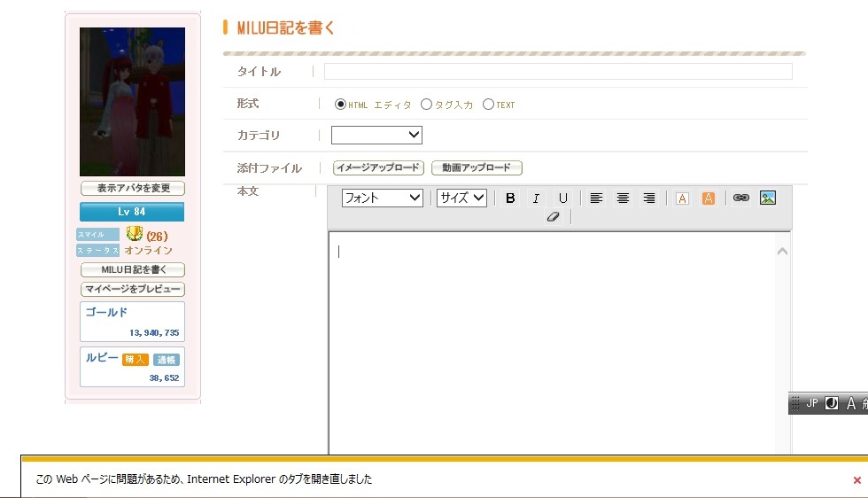Screen dimensions: 868x498
Task: Click the マイページをプレビュー button
Action: point(133,290)
